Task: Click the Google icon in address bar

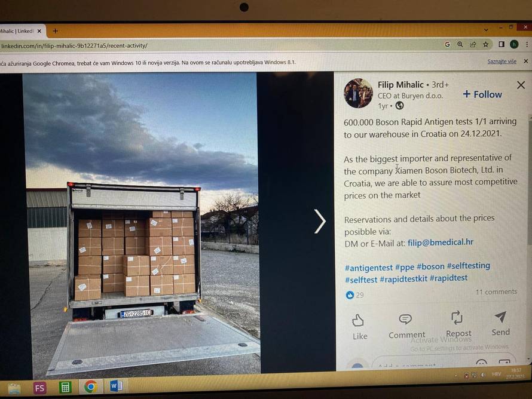Action: tap(447, 44)
